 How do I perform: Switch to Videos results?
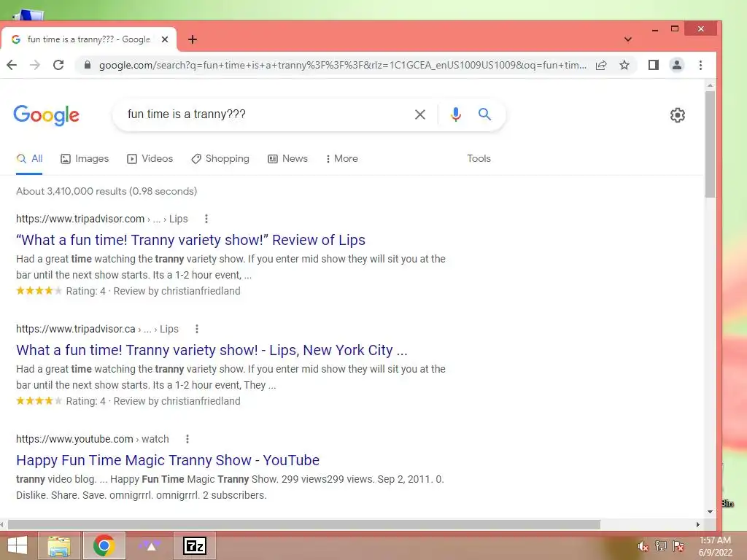click(150, 158)
